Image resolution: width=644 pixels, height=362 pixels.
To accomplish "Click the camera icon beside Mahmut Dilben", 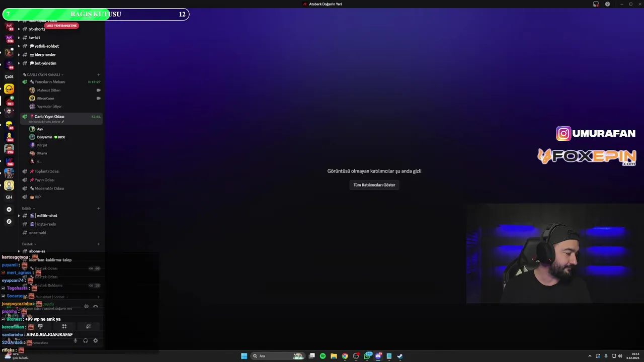I will coord(99,90).
